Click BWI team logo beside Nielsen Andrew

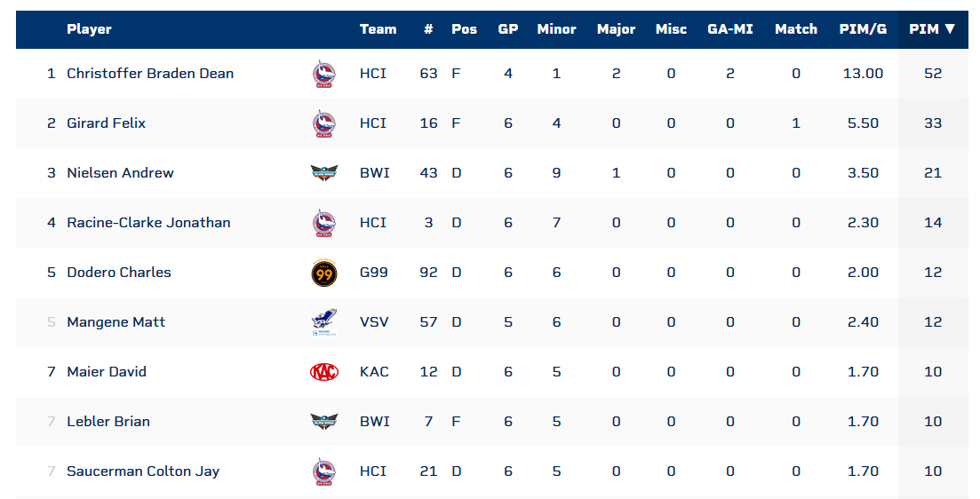pyautogui.click(x=323, y=173)
